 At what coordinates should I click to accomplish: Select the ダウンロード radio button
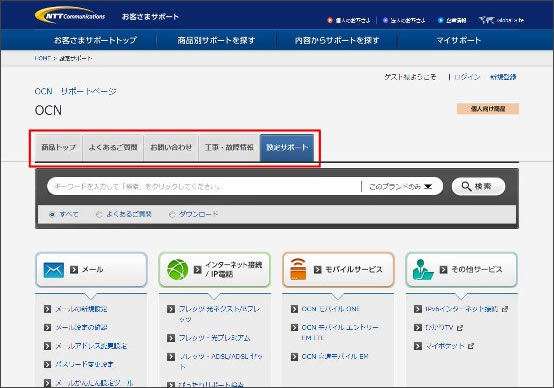172,214
